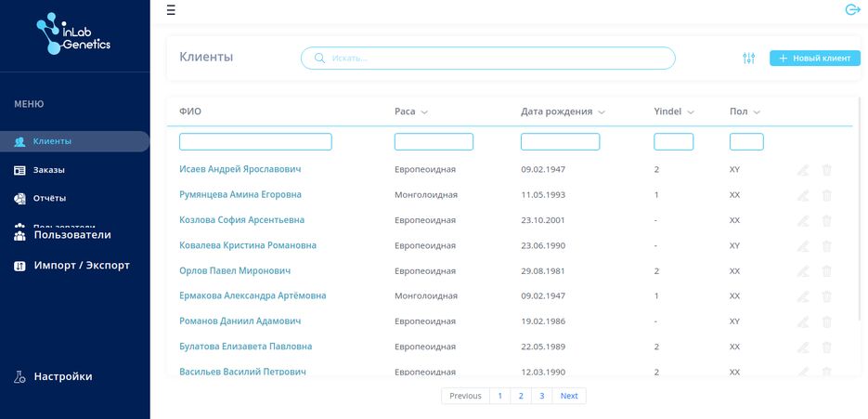Open client Козлова София Арсентьевна
Image resolution: width=868 pixels, height=419 pixels.
[x=241, y=220]
